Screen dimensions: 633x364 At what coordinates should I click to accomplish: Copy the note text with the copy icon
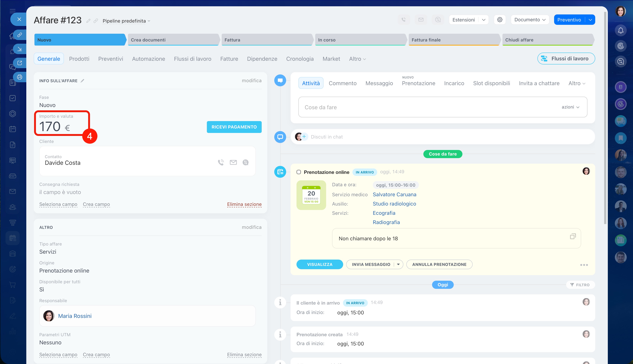(572, 236)
